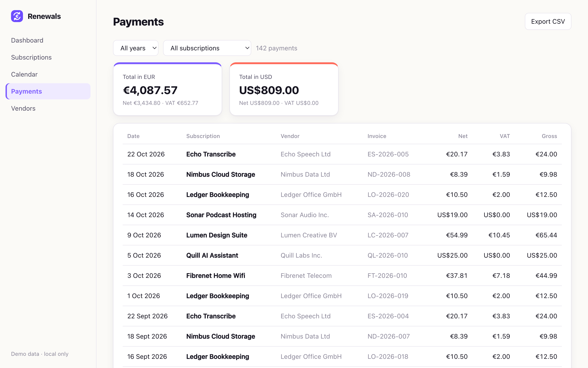588x368 pixels.
Task: Click invoice ND-2026-007
Action: click(389, 336)
